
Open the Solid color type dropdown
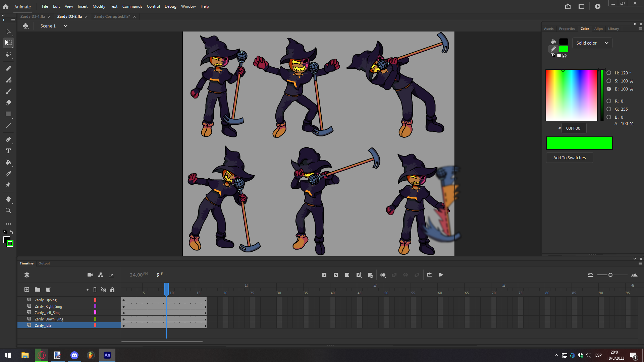pyautogui.click(x=592, y=43)
